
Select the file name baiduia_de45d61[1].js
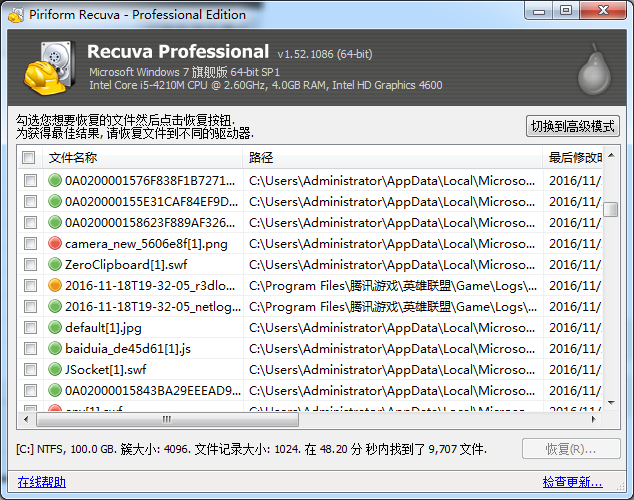tap(128, 349)
